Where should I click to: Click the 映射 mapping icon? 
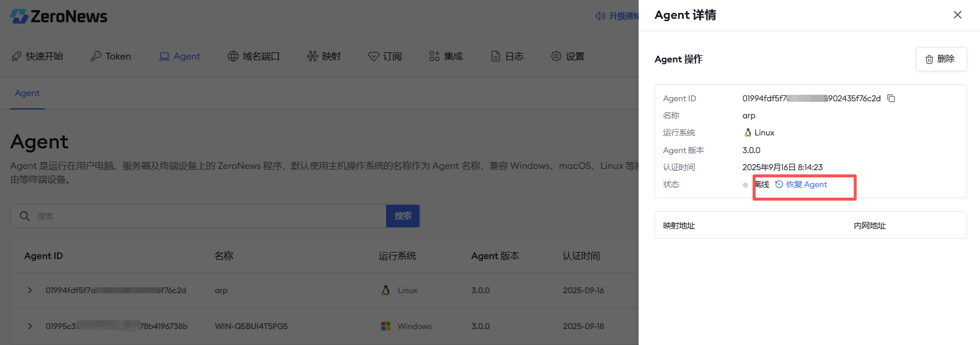tap(312, 57)
